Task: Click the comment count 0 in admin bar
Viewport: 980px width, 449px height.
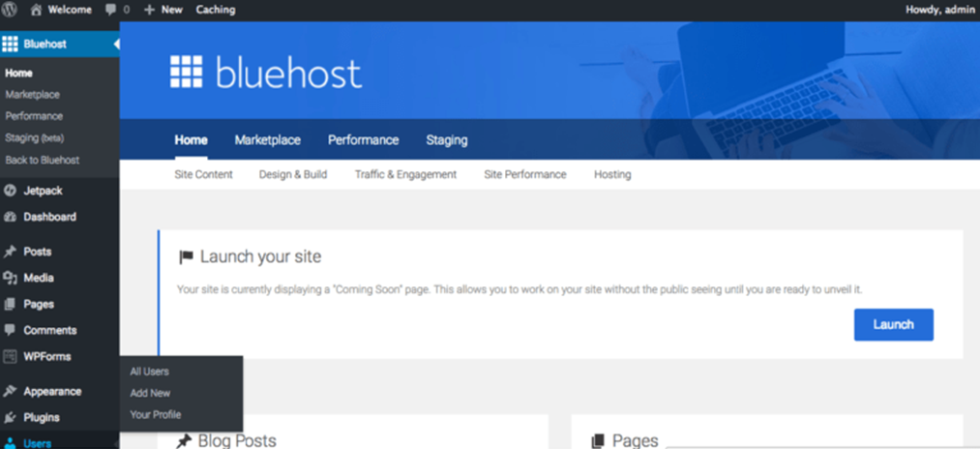Action: (x=127, y=10)
